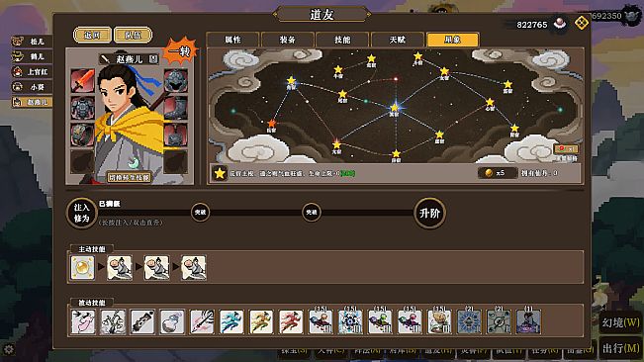The height and width of the screenshot is (362, 644).
Task: Select the 心宿 star node
Action: click(490, 102)
